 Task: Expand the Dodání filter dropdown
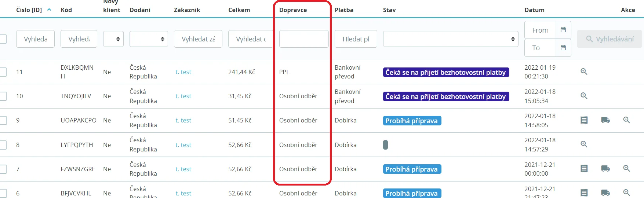click(x=149, y=39)
